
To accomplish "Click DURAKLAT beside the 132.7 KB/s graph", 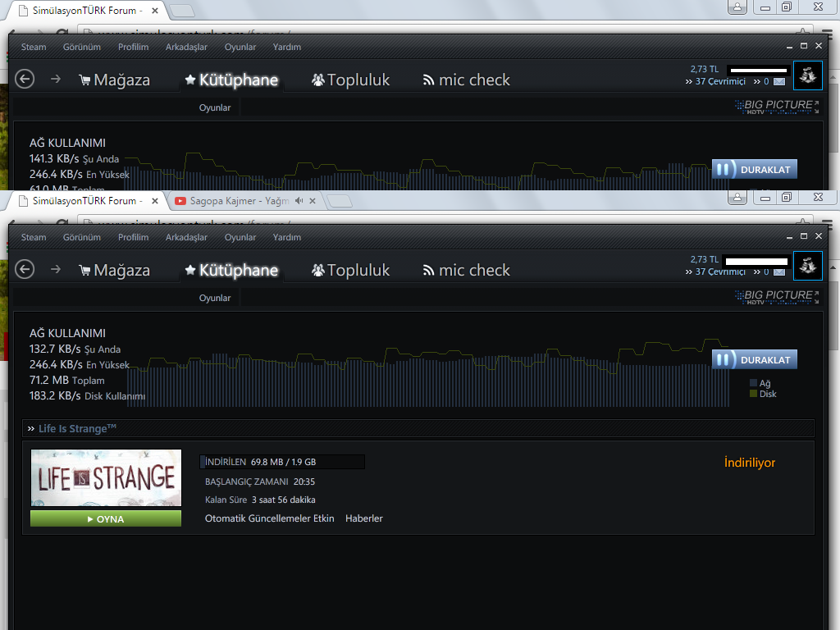I will click(755, 359).
